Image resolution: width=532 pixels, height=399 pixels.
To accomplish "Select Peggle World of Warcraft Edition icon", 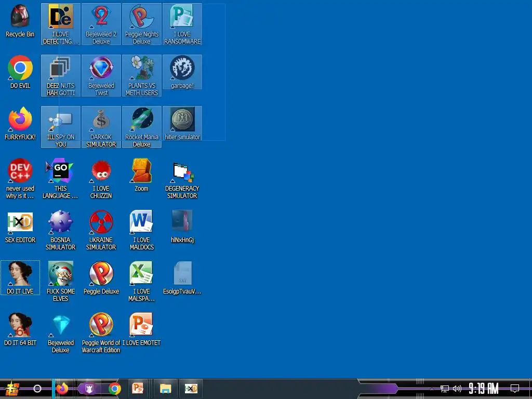I will point(101,333).
